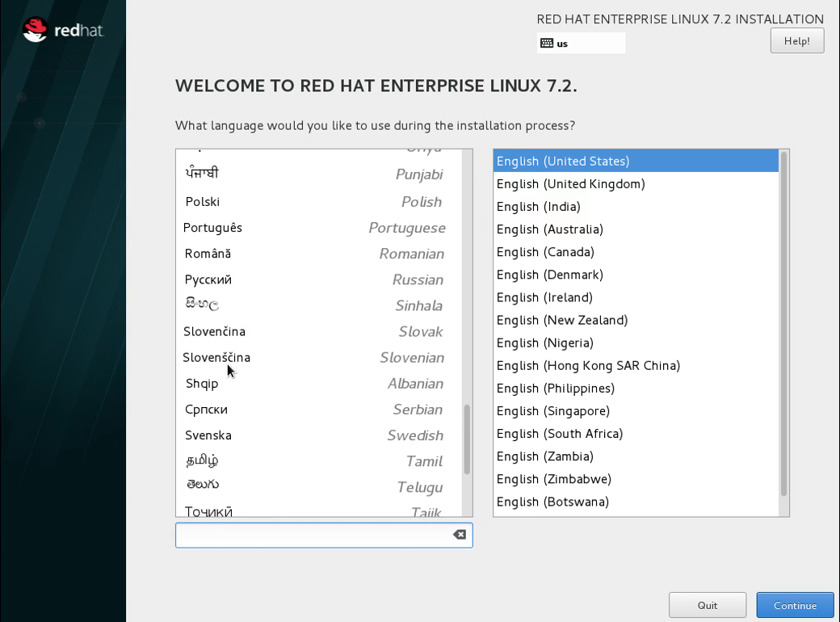Screen dimensions: 840x622
Task: Choose English (South Africa) locale
Action: (636, 434)
